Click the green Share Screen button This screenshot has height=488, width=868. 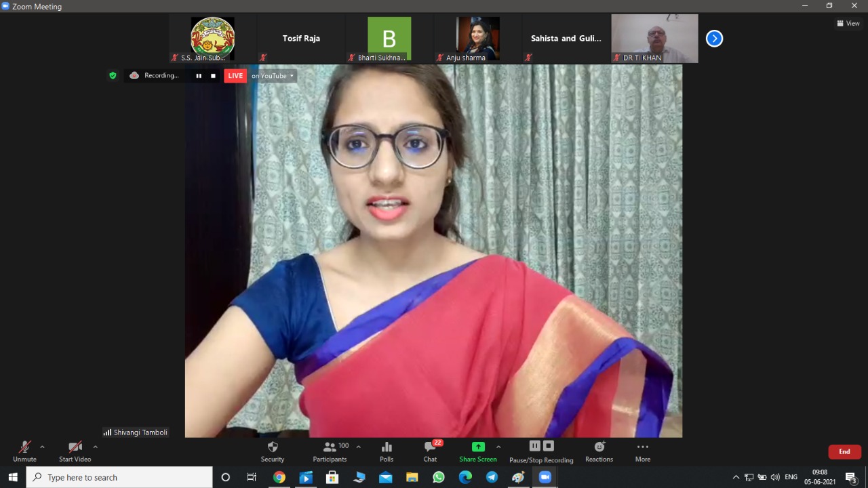pyautogui.click(x=478, y=451)
